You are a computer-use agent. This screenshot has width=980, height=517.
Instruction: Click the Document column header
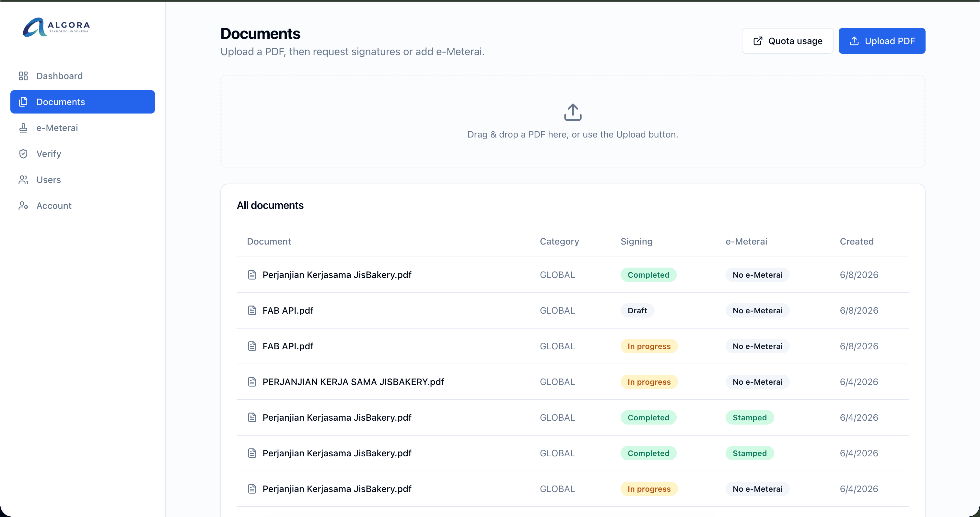(269, 241)
